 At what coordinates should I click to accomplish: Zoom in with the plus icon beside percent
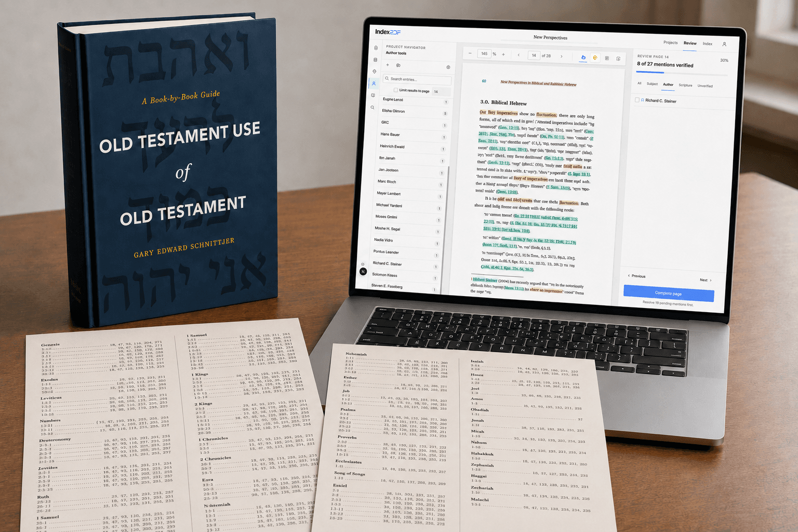503,55
